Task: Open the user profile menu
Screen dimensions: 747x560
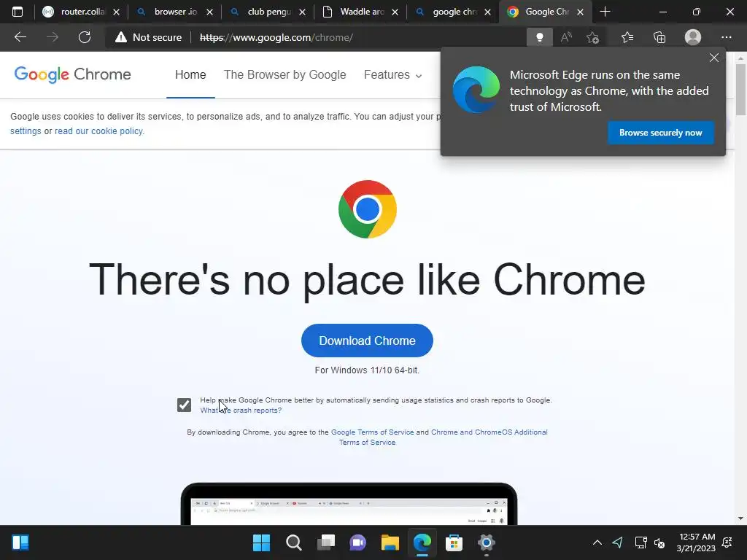Action: 693,37
